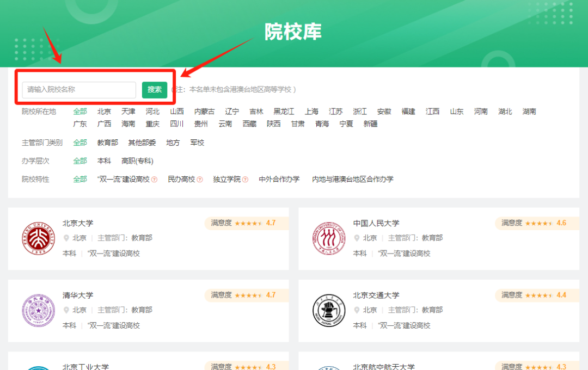Filter schools by 贵州 location
Viewport: 588px width, 370px height.
pyautogui.click(x=201, y=124)
